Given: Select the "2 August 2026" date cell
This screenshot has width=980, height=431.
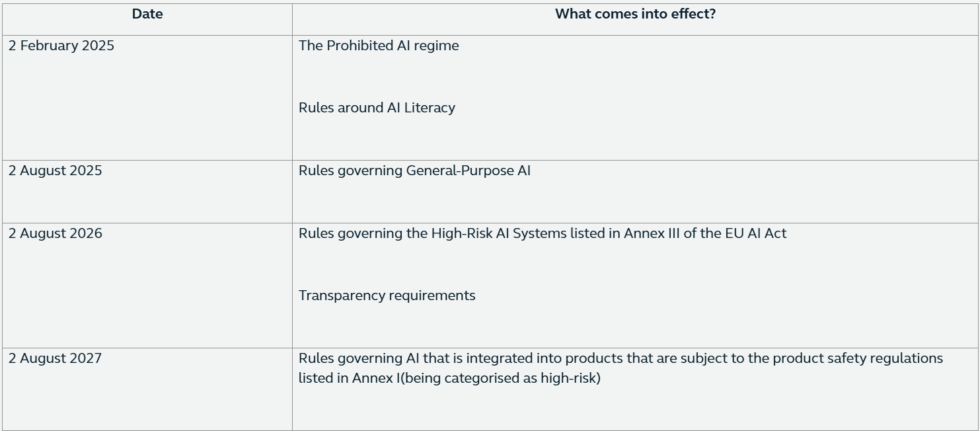Looking at the screenshot, I should 56,233.
